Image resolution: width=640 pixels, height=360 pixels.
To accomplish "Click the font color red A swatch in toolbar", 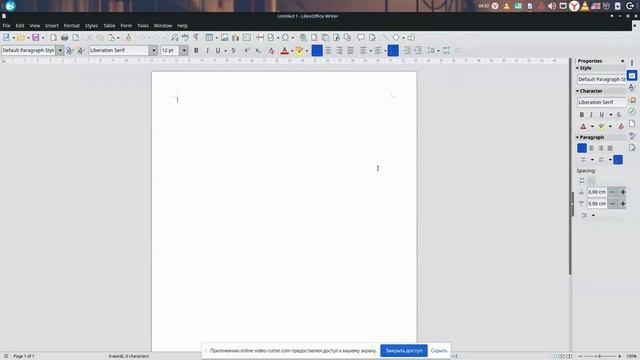I will pyautogui.click(x=284, y=51).
